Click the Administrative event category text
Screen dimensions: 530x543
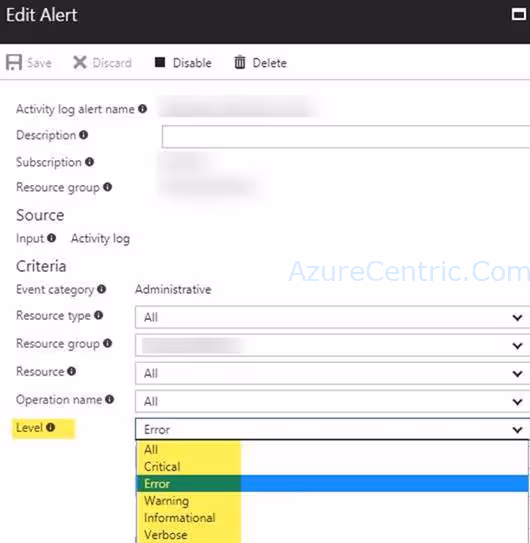173,289
